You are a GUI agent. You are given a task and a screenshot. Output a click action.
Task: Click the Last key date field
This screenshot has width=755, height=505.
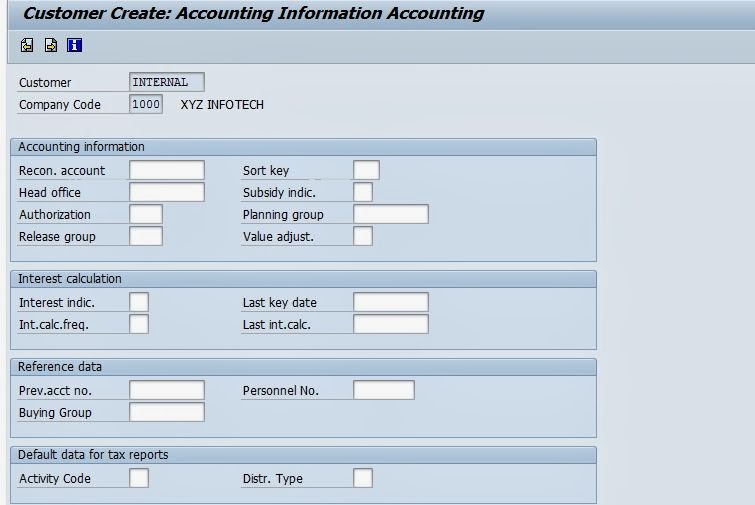pyautogui.click(x=391, y=302)
